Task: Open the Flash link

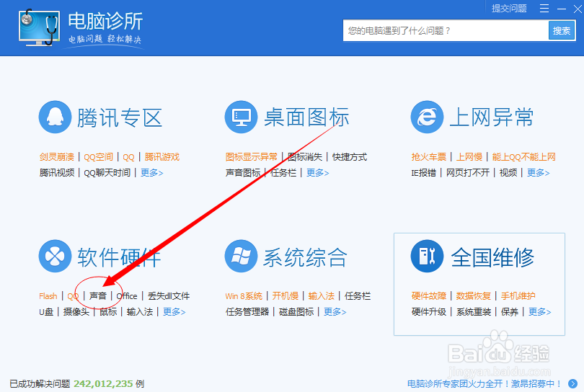Action: click(48, 296)
